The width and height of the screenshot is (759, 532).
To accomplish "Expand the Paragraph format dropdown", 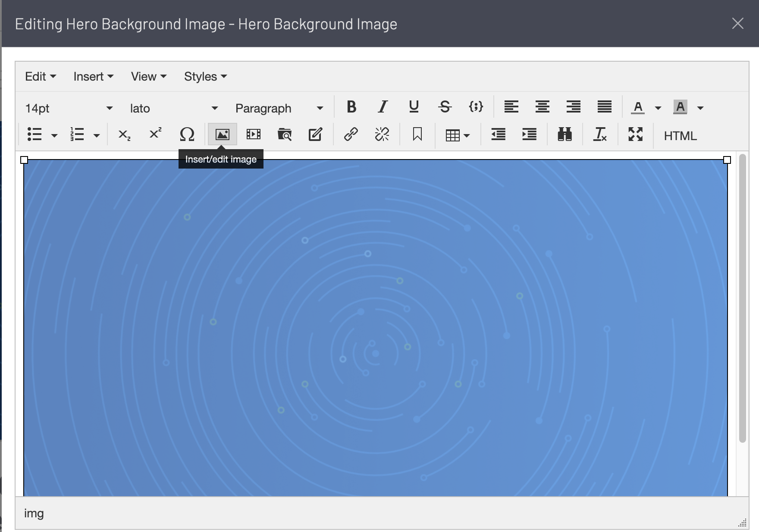I will (x=279, y=108).
